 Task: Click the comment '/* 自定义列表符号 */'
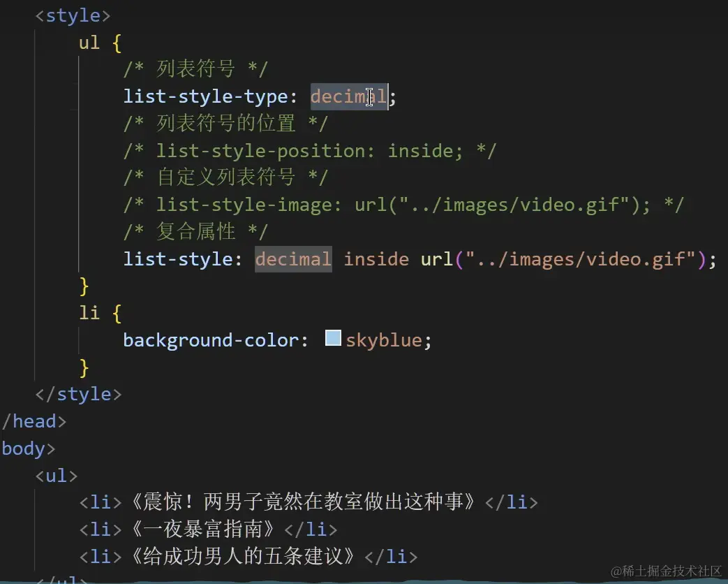pos(225,177)
